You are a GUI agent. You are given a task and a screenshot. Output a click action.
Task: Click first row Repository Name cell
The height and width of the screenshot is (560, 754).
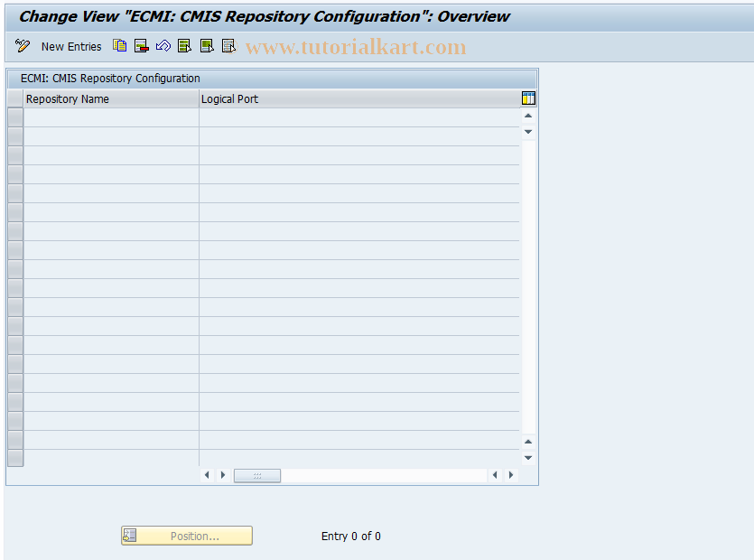[111, 117]
